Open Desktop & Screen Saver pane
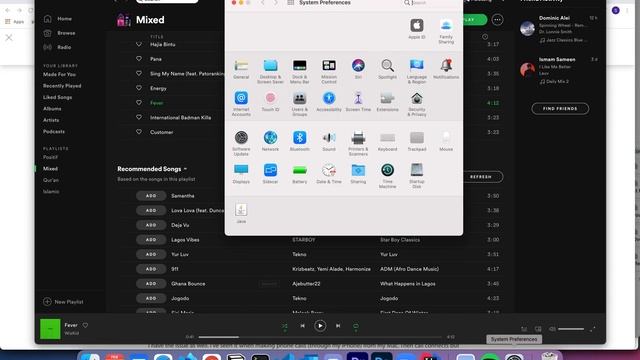The height and width of the screenshot is (360, 640). pyautogui.click(x=270, y=71)
